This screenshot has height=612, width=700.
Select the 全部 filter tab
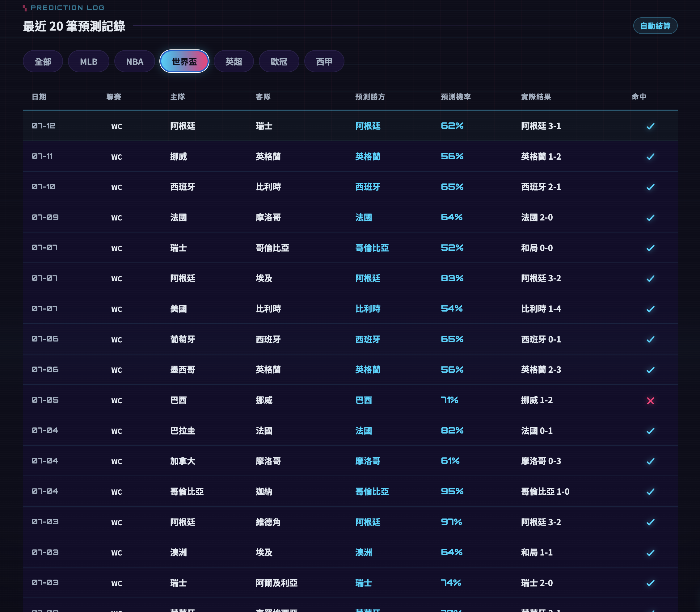pyautogui.click(x=43, y=61)
